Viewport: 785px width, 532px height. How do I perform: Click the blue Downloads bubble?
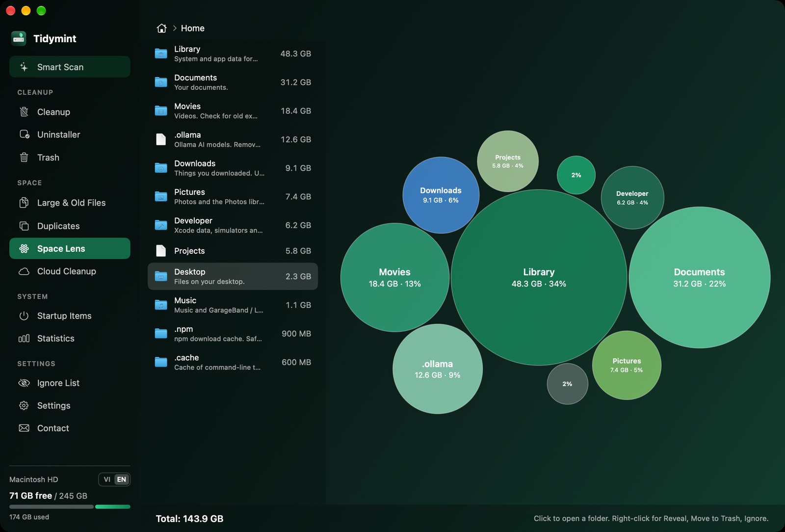point(441,195)
